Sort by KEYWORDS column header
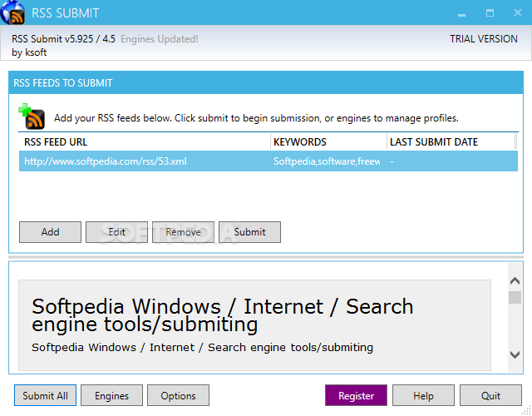Viewport: 532px width, 416px height. pos(328,141)
